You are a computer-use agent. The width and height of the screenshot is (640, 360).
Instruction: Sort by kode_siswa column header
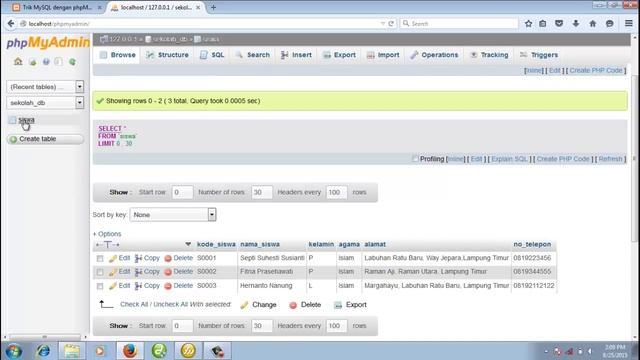(216, 244)
